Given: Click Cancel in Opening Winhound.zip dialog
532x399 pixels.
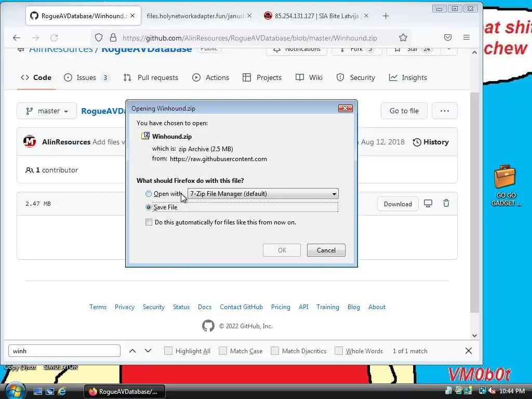Looking at the screenshot, I should [326, 250].
